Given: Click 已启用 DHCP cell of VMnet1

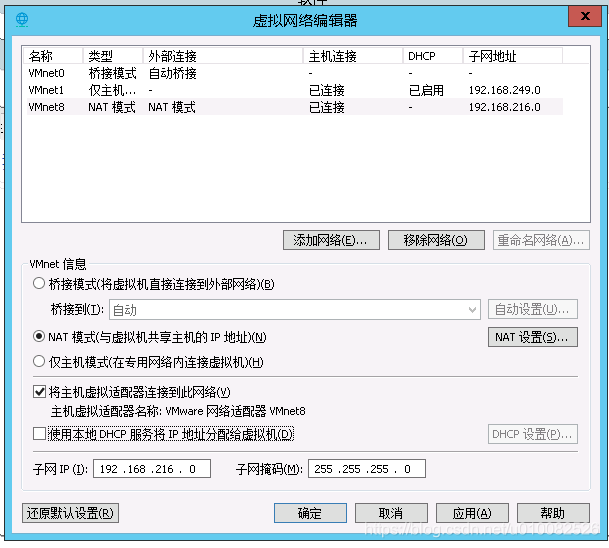Looking at the screenshot, I should click(x=426, y=90).
